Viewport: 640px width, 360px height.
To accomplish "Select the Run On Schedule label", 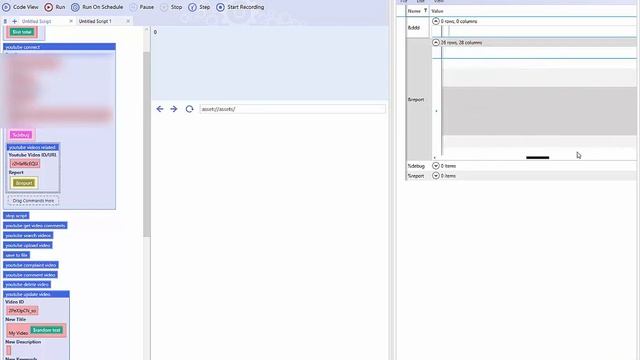I will click(102, 7).
